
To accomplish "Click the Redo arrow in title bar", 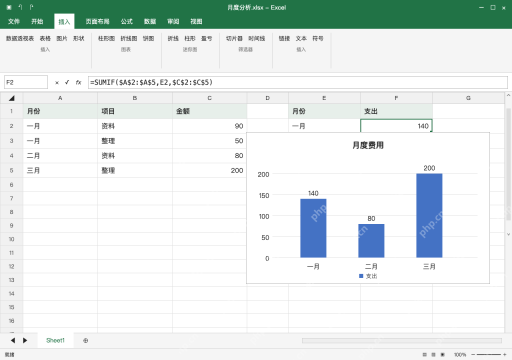I will [31, 7].
